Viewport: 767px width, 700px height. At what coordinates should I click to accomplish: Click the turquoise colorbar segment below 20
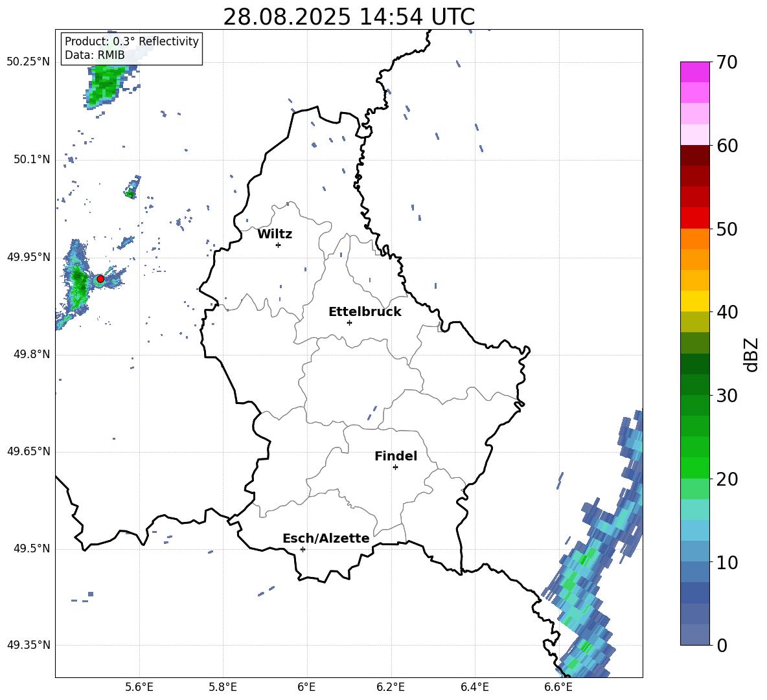click(x=694, y=510)
